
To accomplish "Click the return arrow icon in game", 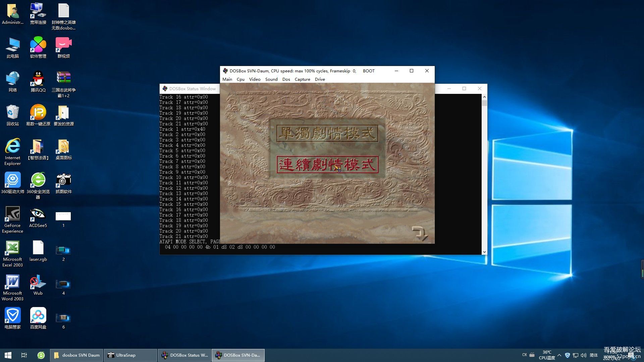I will pos(420,233).
